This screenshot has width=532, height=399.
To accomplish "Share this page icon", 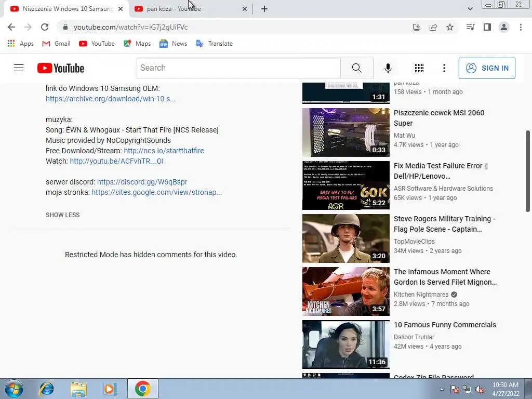I will tap(433, 27).
